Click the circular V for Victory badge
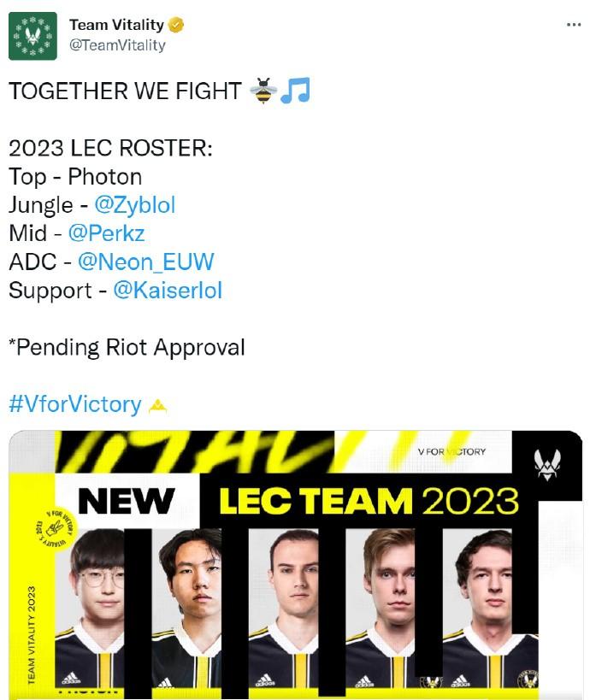590x700 pixels. (x=53, y=530)
